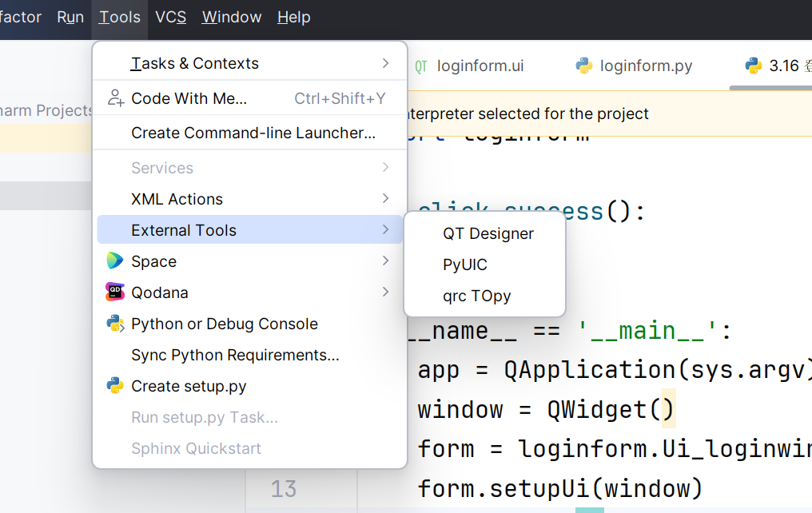812x513 pixels.
Task: Choose Create setup.py
Action: point(249,386)
